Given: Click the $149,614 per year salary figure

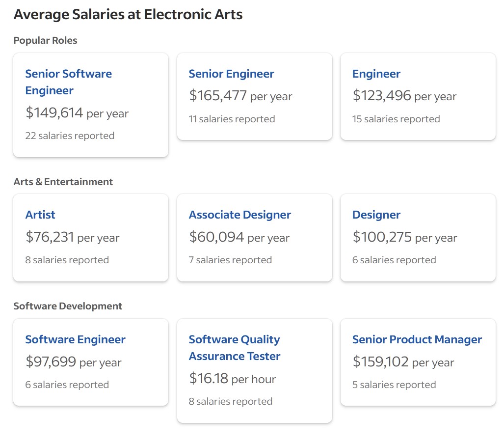Looking at the screenshot, I should [77, 112].
